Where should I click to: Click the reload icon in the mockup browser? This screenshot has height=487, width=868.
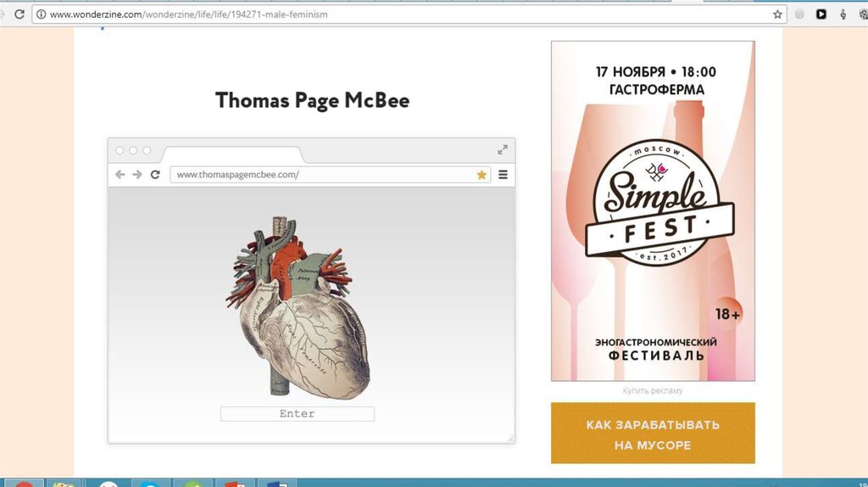click(155, 175)
